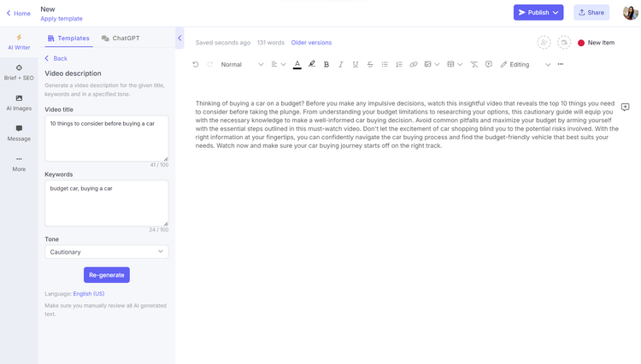Switch to the ChatGPT tab
The height and width of the screenshot is (364, 641).
[x=121, y=38]
